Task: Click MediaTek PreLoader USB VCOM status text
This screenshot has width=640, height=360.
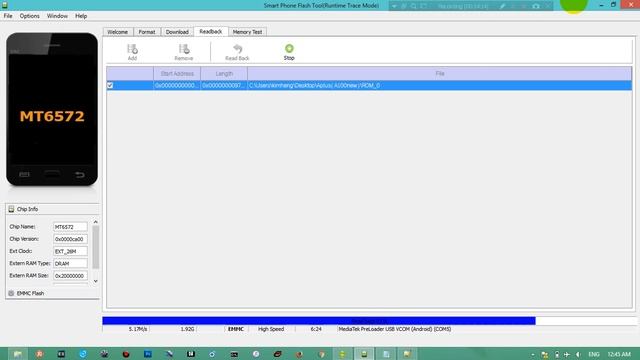Action: (x=395, y=329)
